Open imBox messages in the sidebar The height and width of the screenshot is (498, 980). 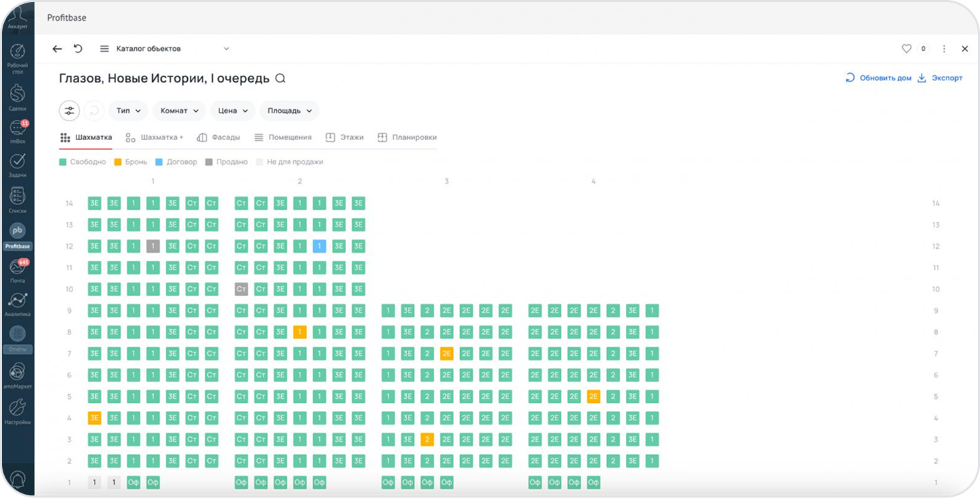[17, 129]
